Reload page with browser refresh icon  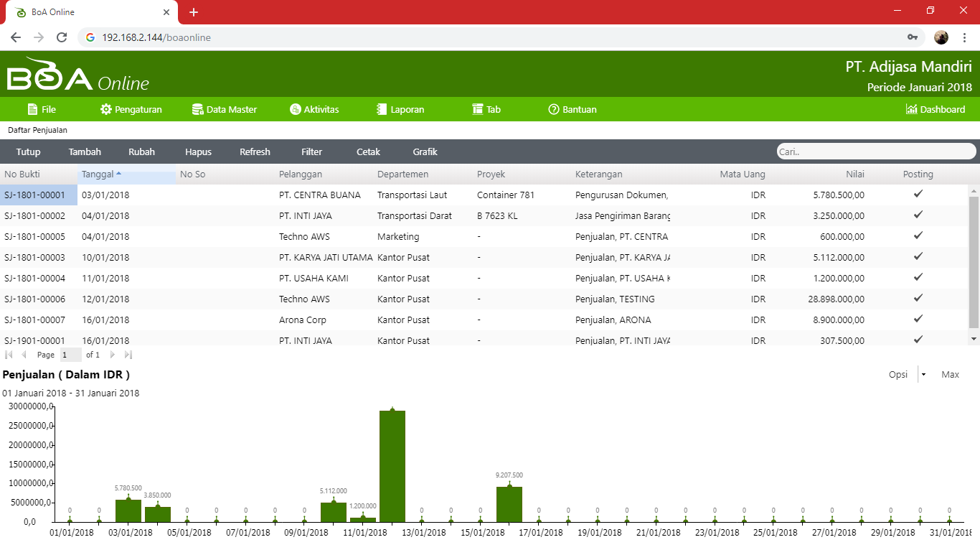[x=62, y=37]
